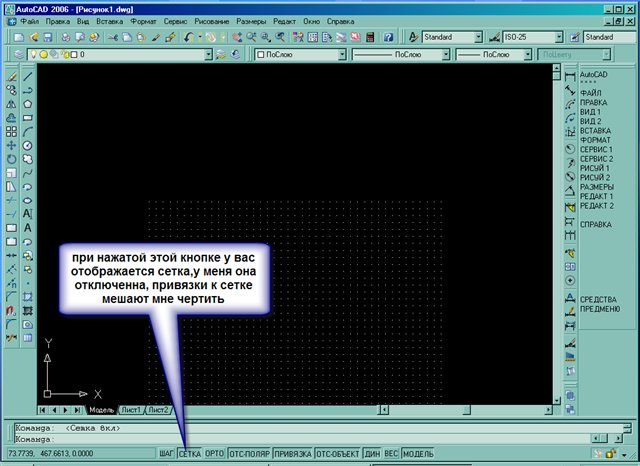Click the Rotate tool in the modify toolbar

pos(11,158)
